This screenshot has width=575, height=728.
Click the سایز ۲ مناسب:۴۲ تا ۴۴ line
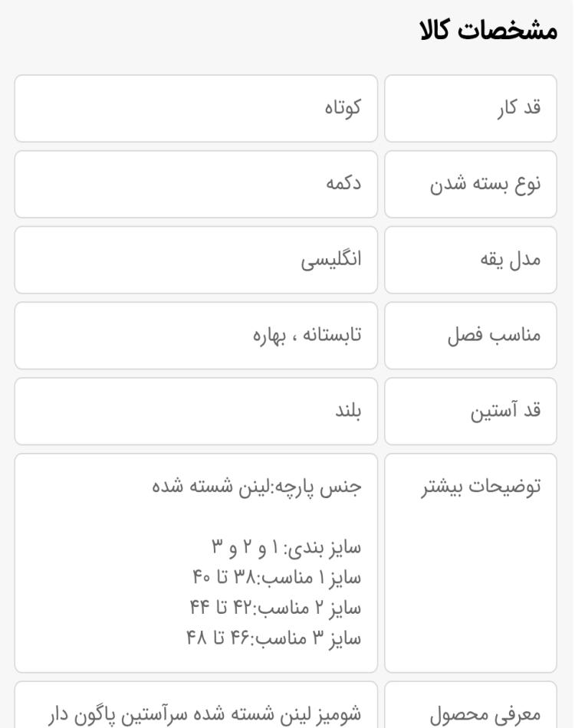(275, 608)
